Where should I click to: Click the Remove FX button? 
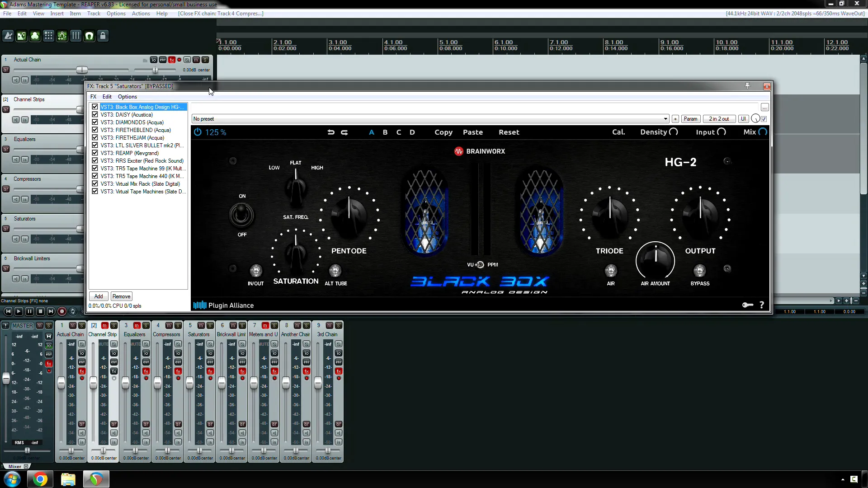click(121, 296)
